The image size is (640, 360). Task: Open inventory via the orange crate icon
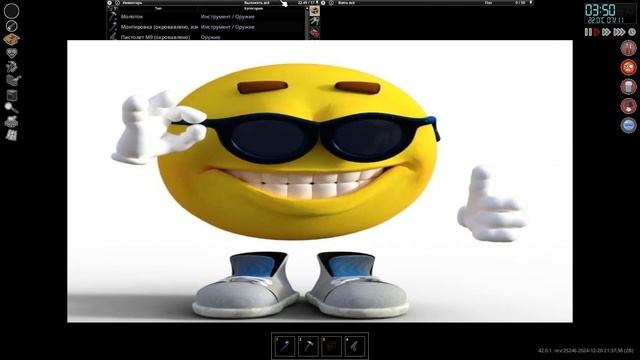pos(11,39)
